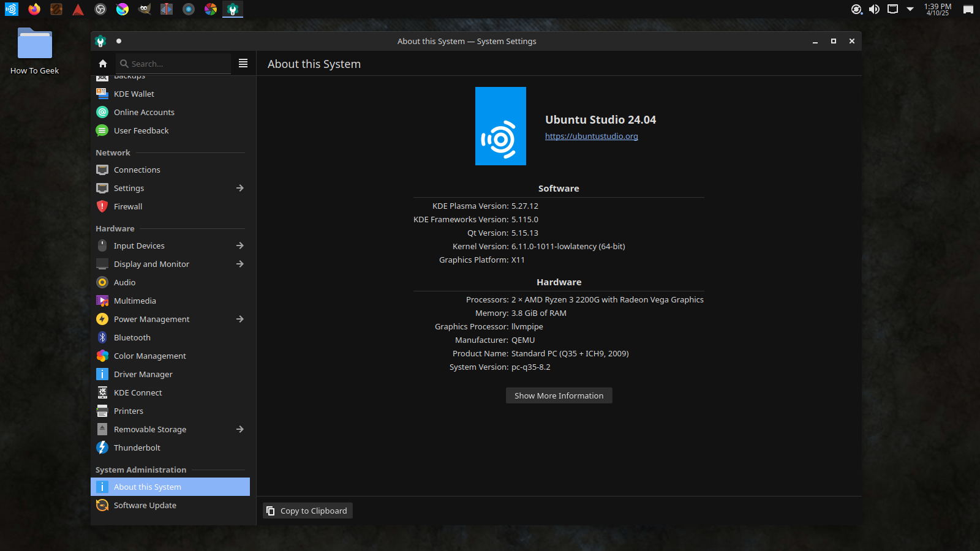Click the Home button above the sidebar
This screenshot has height=551, width=980.
coord(102,63)
